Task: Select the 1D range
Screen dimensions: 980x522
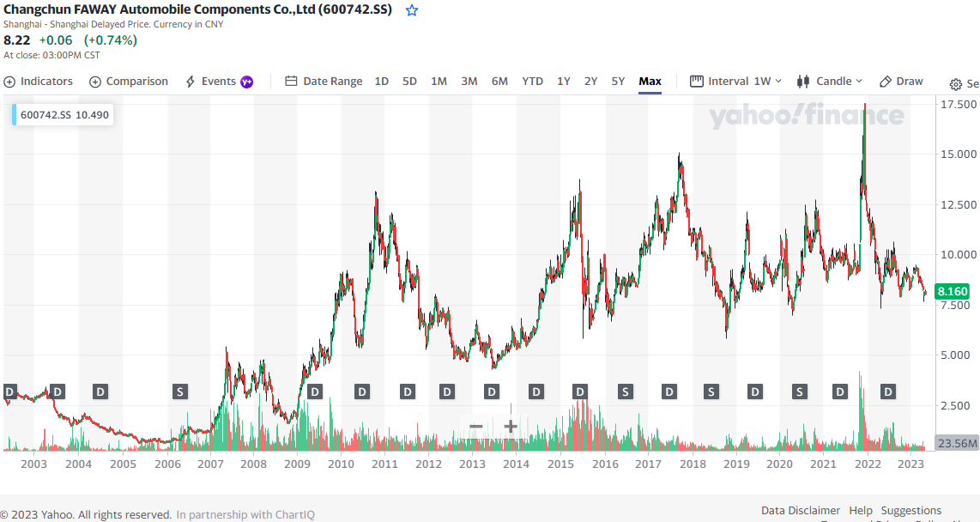Action: 381,82
